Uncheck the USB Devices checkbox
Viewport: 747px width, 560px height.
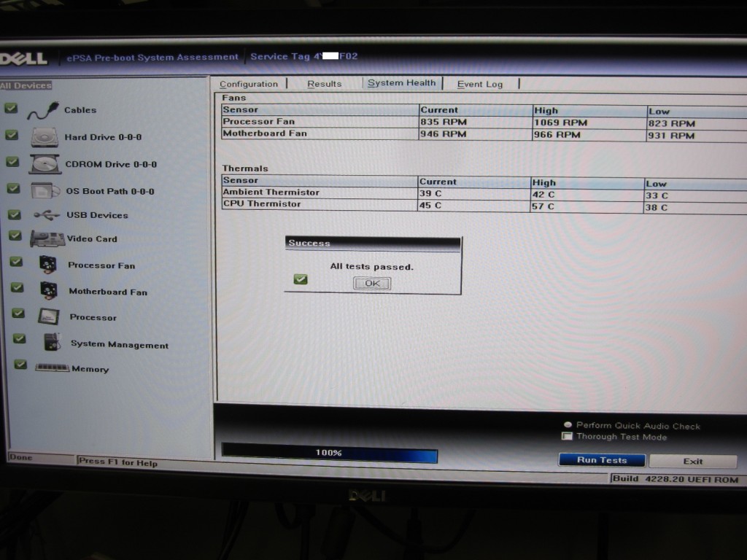click(x=15, y=214)
